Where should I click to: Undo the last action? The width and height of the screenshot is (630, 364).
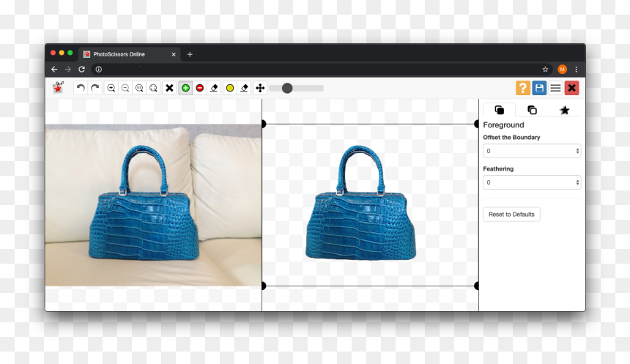click(81, 88)
